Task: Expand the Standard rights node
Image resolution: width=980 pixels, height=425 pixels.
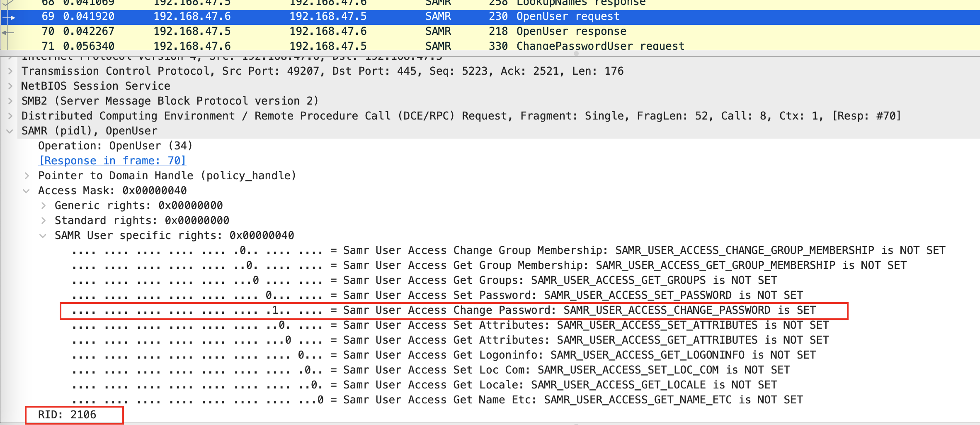Action: (44, 220)
